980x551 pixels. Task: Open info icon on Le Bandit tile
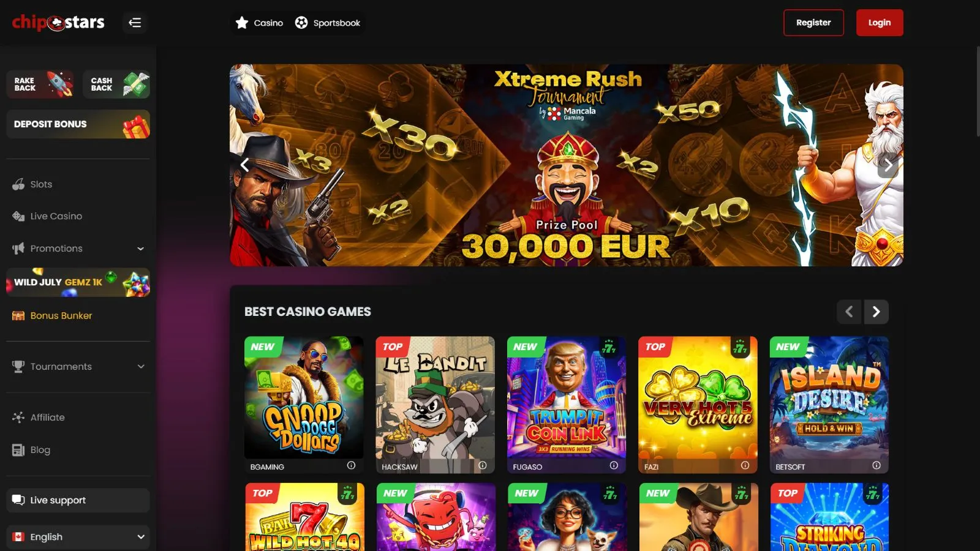(x=483, y=465)
